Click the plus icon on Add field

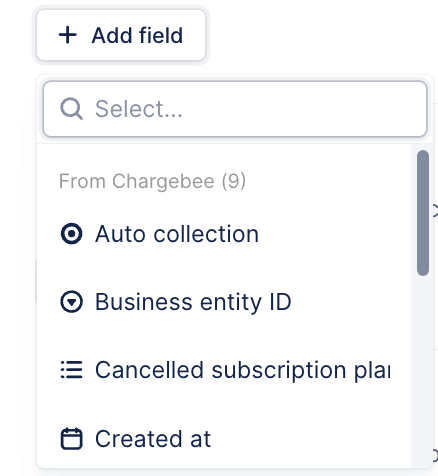[x=68, y=35]
